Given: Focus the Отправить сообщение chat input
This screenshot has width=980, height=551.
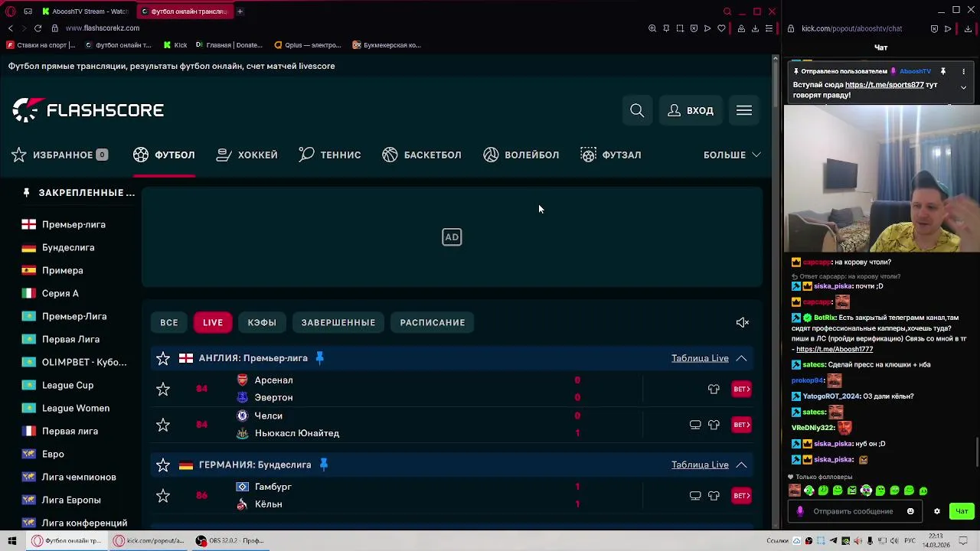Looking at the screenshot, I should click(853, 511).
